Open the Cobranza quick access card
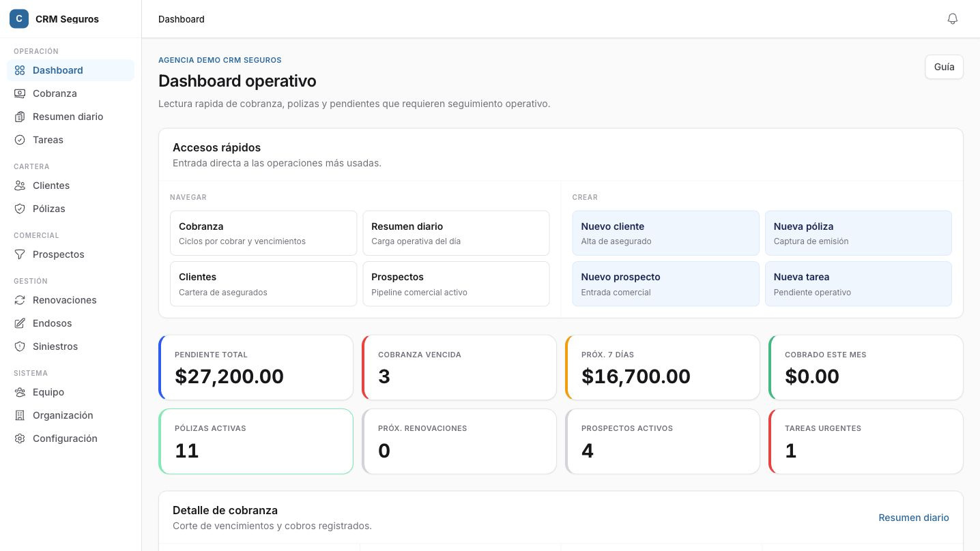The image size is (980, 551). (263, 233)
